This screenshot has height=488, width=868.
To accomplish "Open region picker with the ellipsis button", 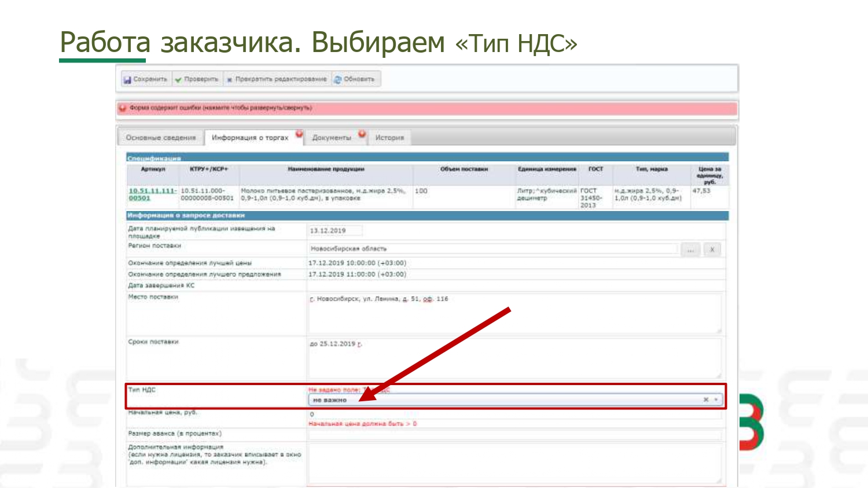I will (690, 250).
